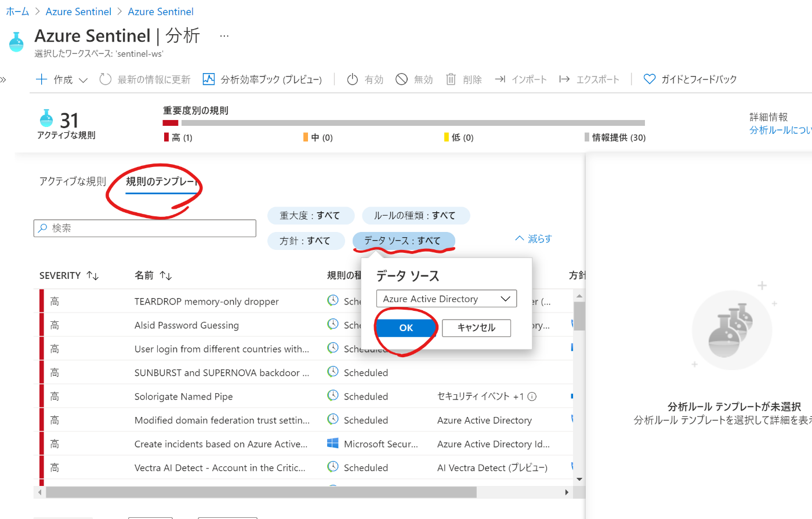Click the 低 (0) yellow severity swatch
This screenshot has width=812, height=519.
[447, 137]
